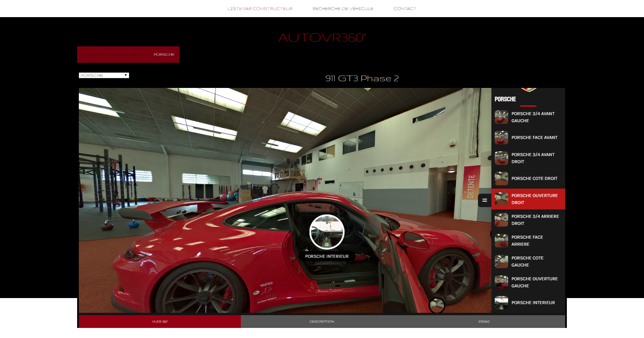Open the sidebar hamburger menu toggle
The width and height of the screenshot is (644, 338).
click(x=484, y=200)
